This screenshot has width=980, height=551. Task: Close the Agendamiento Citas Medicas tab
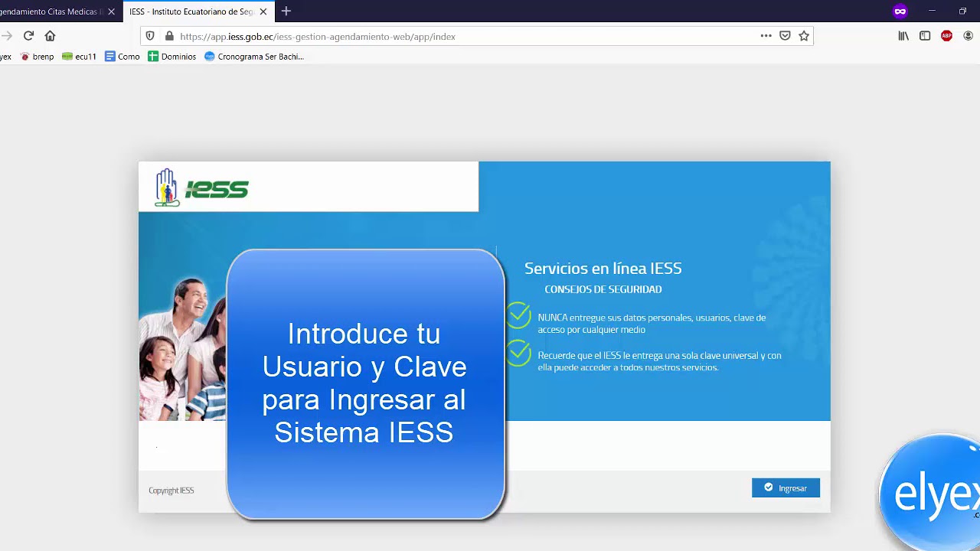[111, 11]
